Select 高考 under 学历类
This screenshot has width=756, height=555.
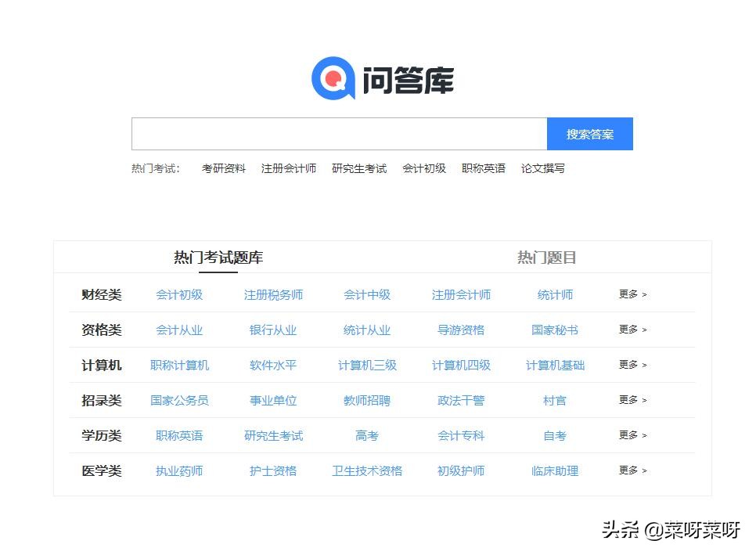367,435
